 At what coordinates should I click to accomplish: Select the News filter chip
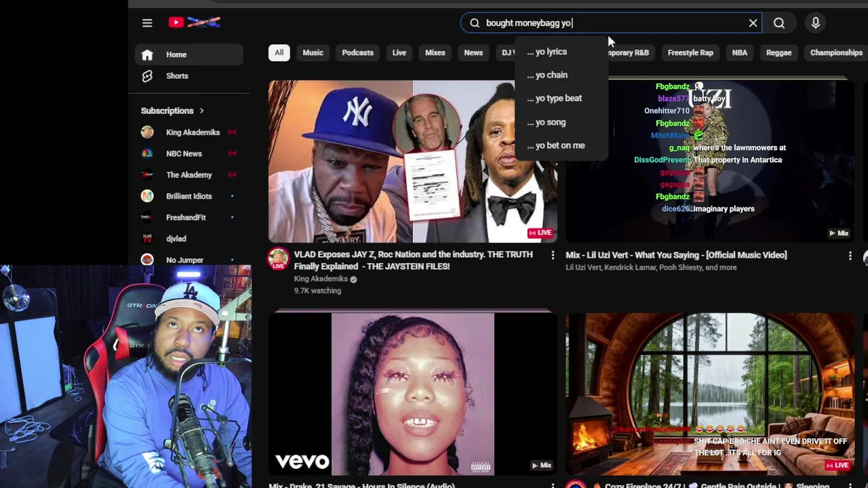(x=473, y=52)
